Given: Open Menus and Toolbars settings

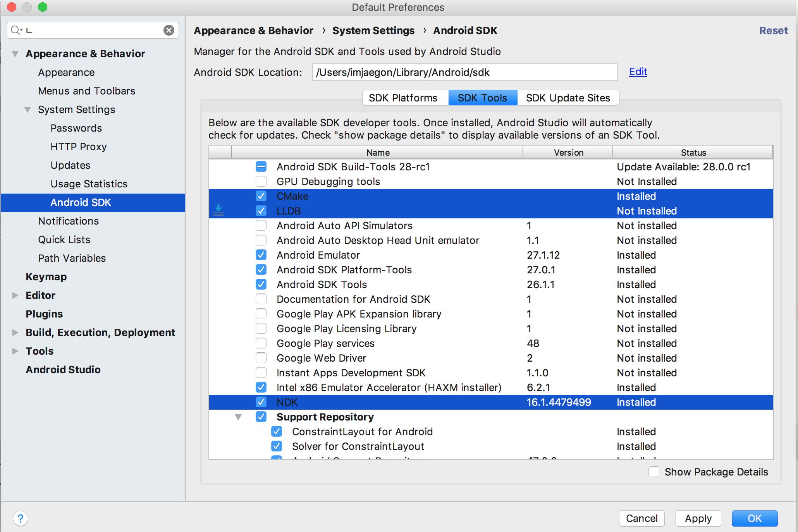Looking at the screenshot, I should [x=87, y=91].
